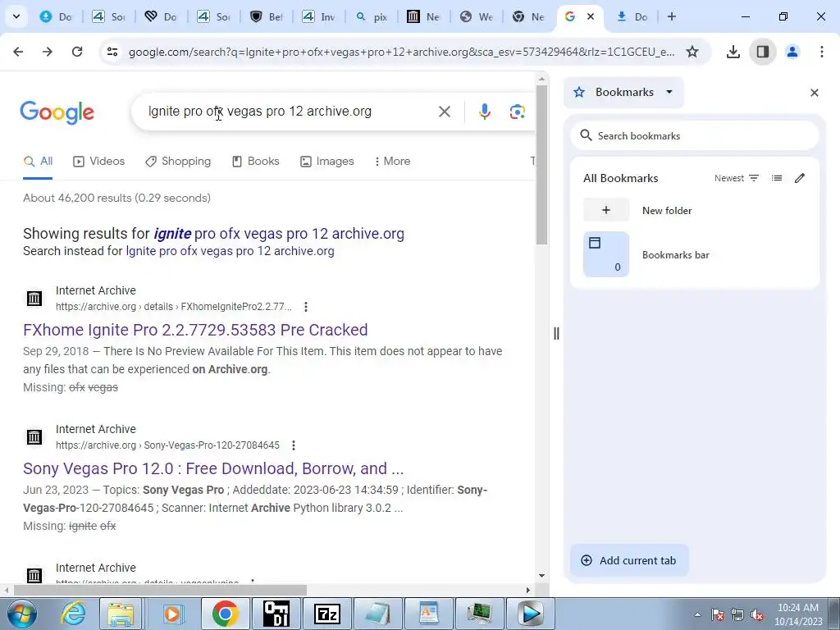The width and height of the screenshot is (840, 630).
Task: Go back to the previous page
Action: point(18,52)
